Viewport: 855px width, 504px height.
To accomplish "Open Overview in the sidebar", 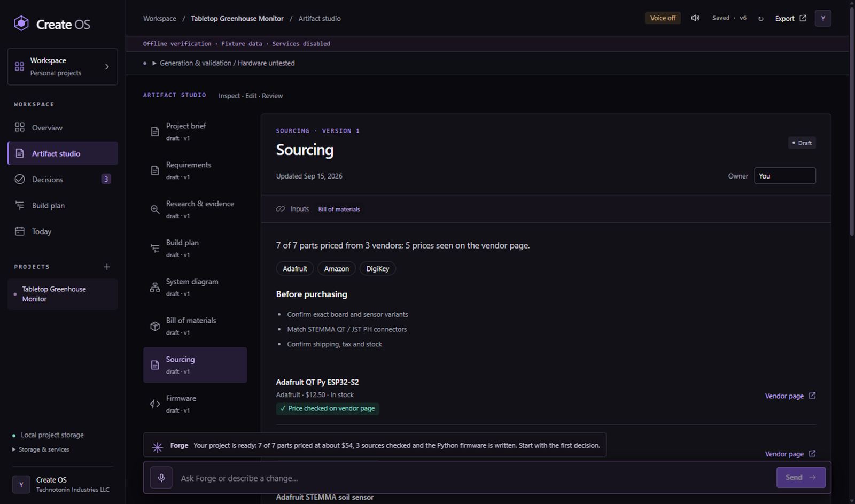I will click(x=63, y=128).
